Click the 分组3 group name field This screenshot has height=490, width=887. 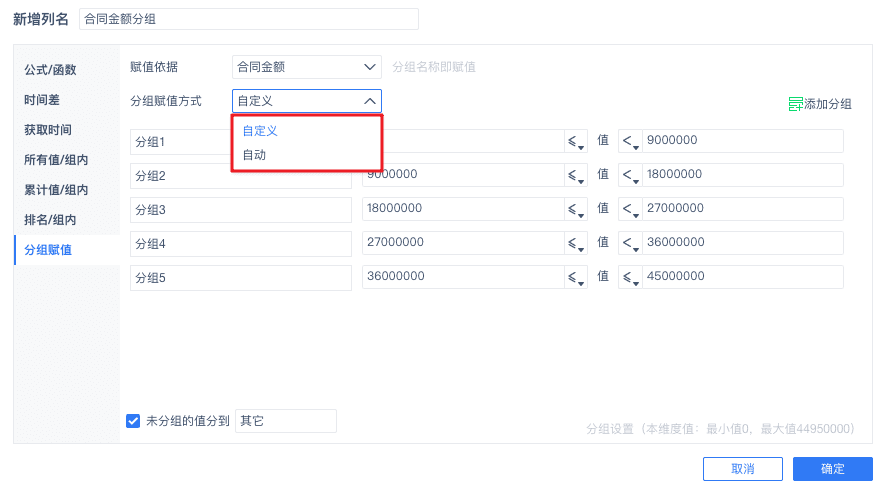pos(240,210)
